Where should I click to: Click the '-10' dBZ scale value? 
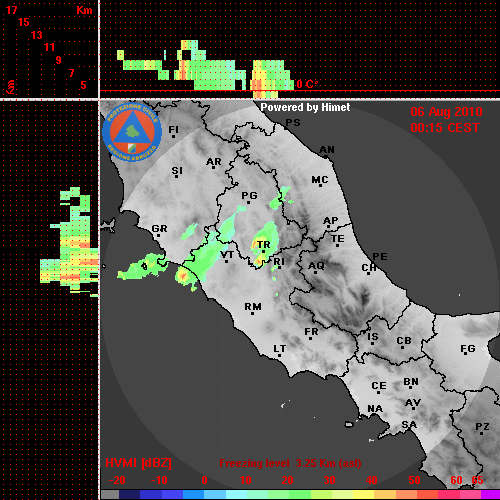pyautogui.click(x=159, y=480)
